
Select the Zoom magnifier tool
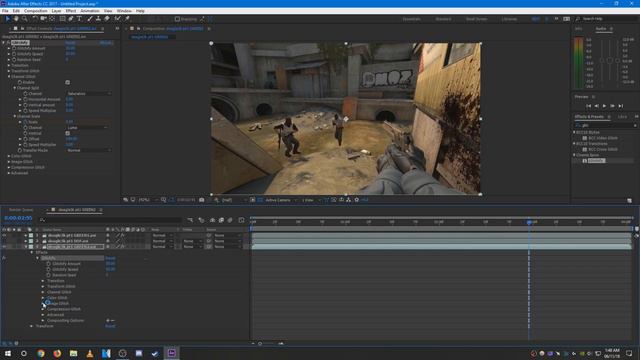[24, 19]
